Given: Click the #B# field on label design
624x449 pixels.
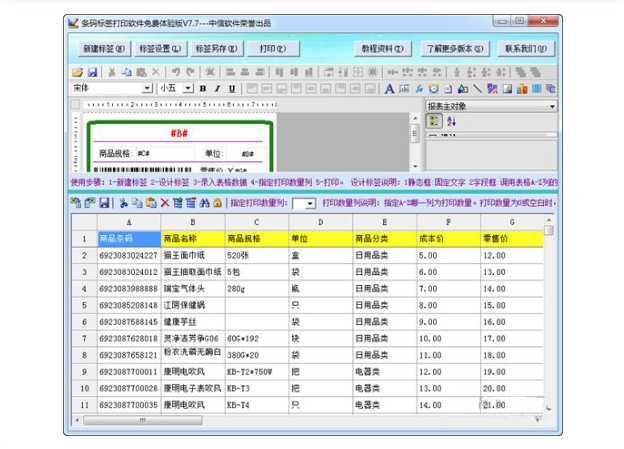Looking at the screenshot, I should click(179, 133).
